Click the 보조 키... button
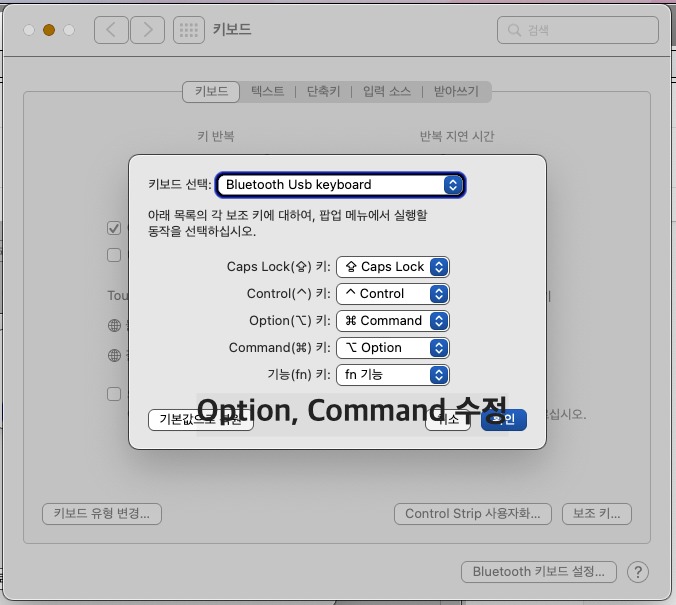Viewport: 676px width, 605px height. [x=597, y=514]
